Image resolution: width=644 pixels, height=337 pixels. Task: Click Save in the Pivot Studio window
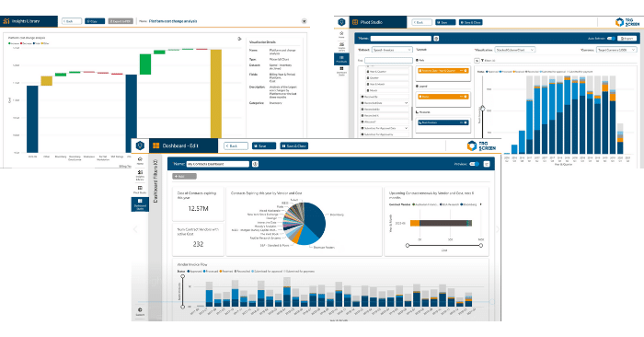pos(445,22)
